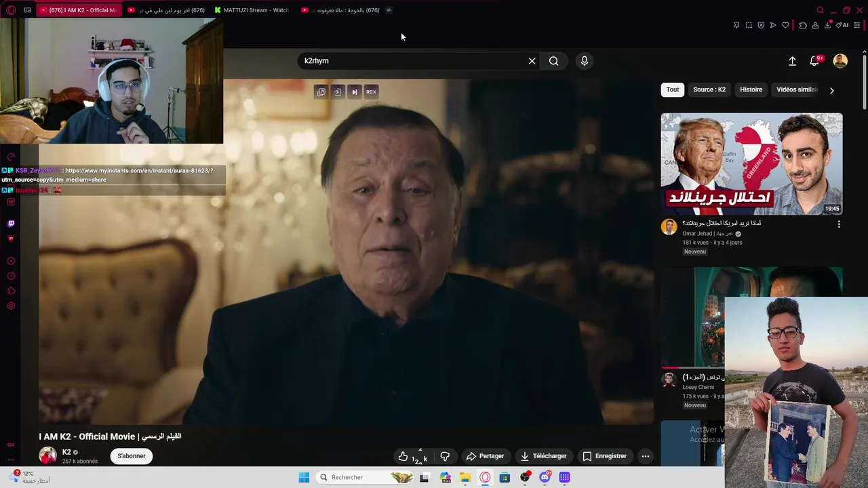
Task: Open Opera GX pinboard pin icon
Action: pos(736,25)
